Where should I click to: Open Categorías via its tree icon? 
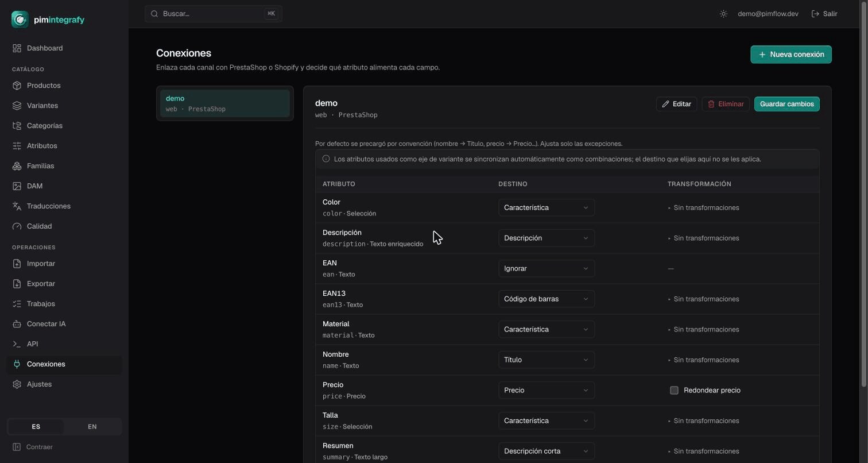coord(17,126)
